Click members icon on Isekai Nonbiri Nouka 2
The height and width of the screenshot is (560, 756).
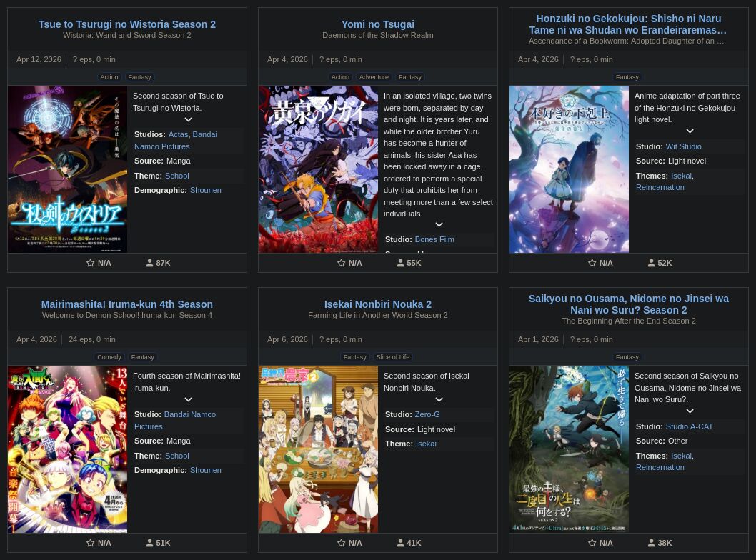(x=401, y=543)
